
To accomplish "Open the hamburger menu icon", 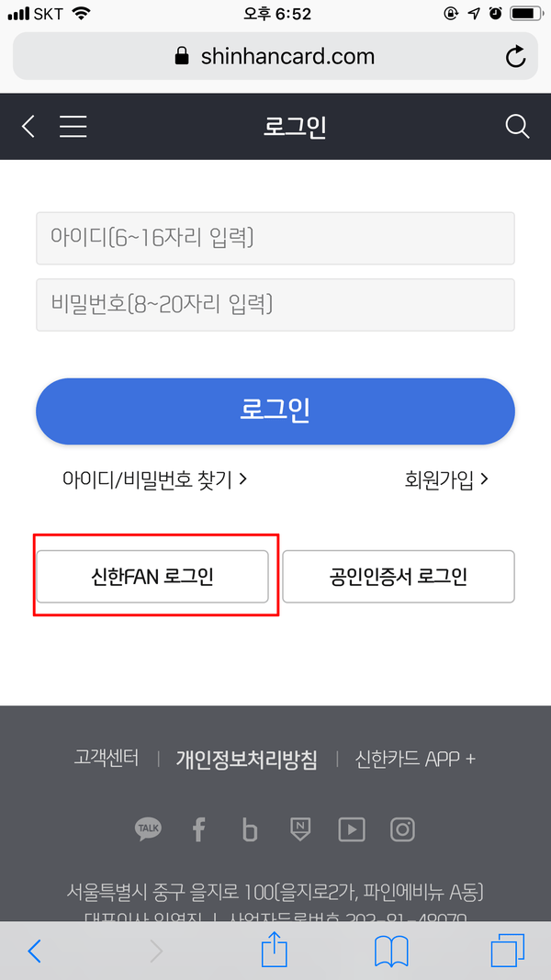I will coord(73,127).
